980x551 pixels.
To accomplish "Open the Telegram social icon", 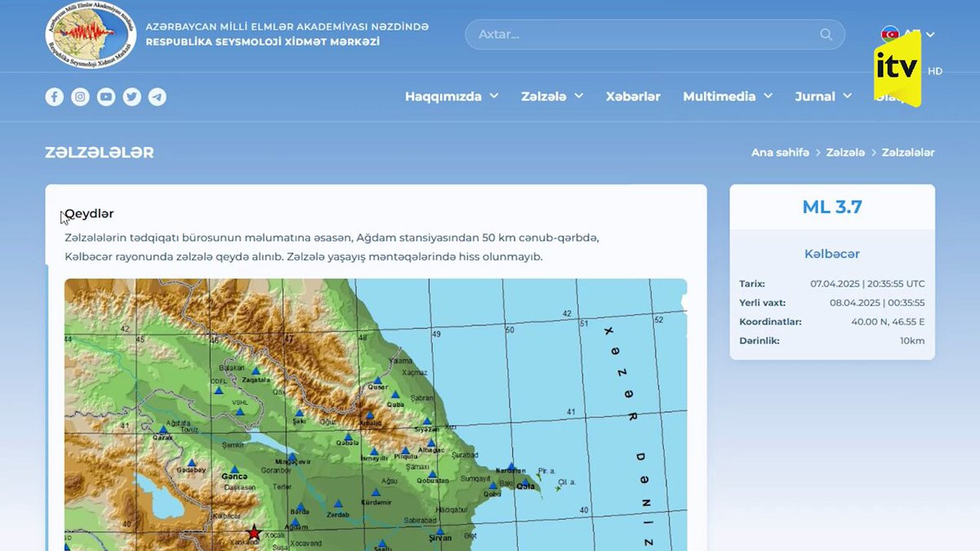I will (x=158, y=97).
